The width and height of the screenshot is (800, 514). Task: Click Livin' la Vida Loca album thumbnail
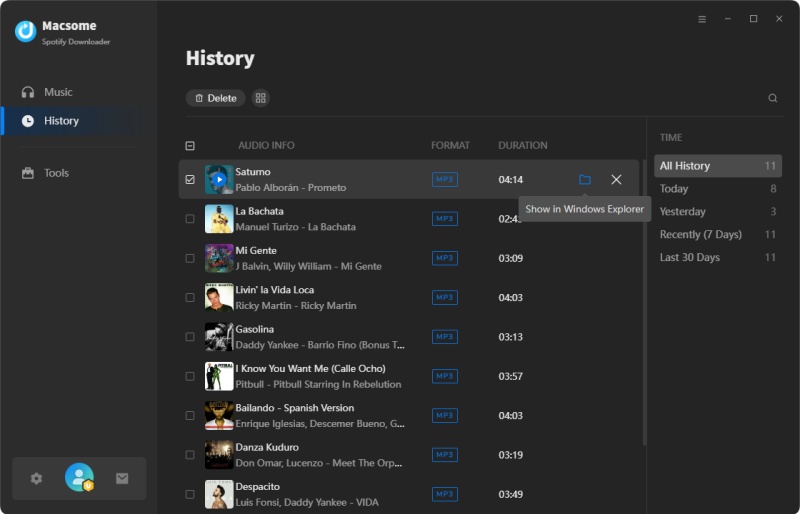tap(219, 298)
